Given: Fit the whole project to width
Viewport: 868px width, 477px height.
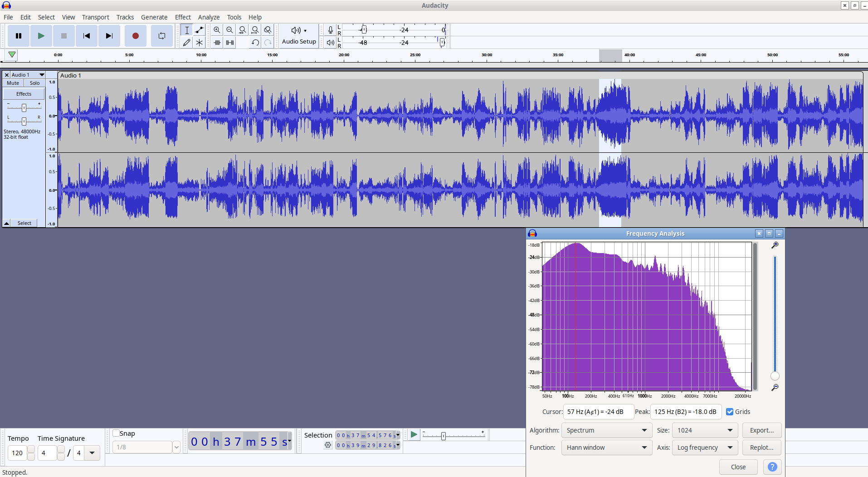Looking at the screenshot, I should tap(255, 30).
